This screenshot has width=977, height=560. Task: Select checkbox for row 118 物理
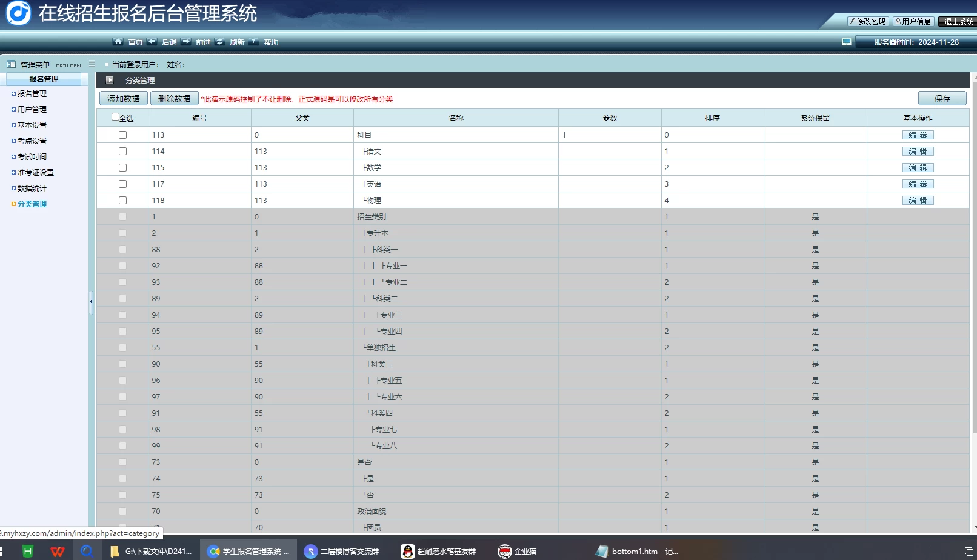(122, 201)
